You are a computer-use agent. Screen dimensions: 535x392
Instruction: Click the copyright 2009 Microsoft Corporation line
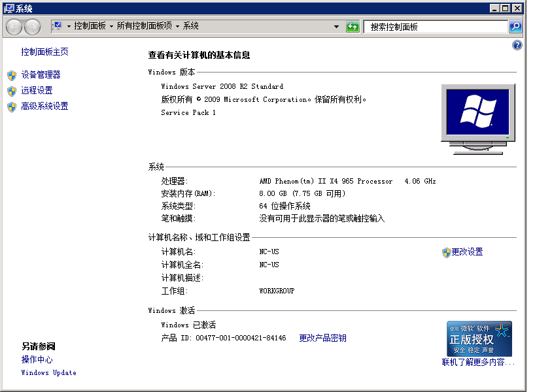[x=264, y=99]
